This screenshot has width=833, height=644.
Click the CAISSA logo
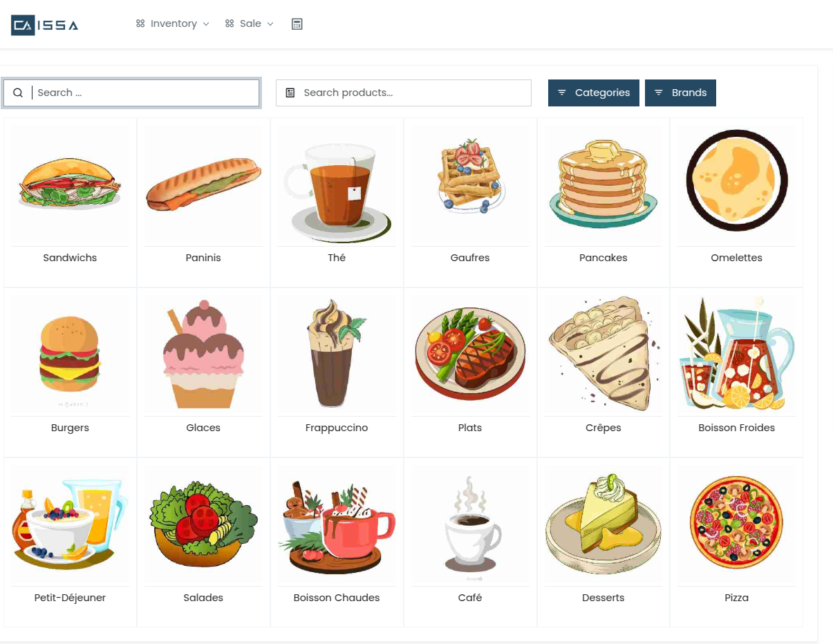pos(45,26)
